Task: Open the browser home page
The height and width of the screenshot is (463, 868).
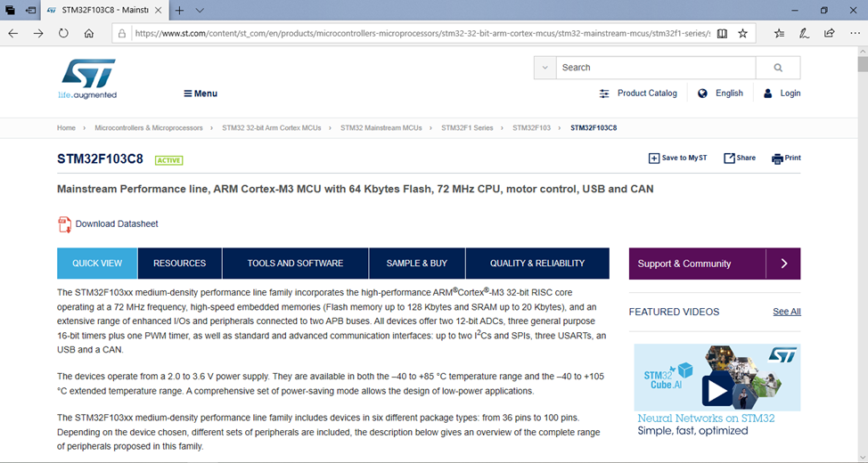Action: pos(88,33)
